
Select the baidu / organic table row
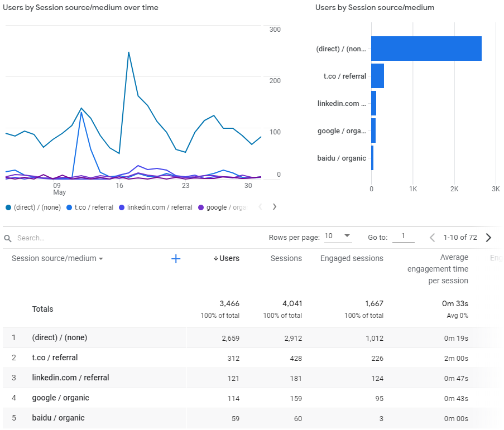tap(252, 418)
